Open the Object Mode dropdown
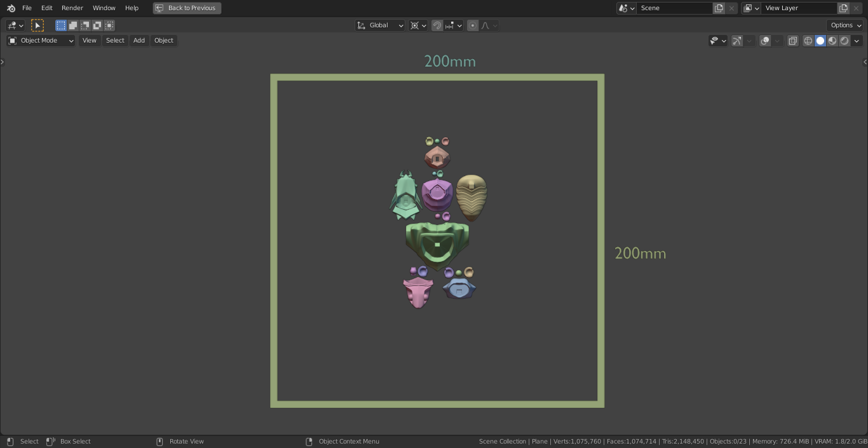Screen dimensions: 868x448 coord(41,41)
